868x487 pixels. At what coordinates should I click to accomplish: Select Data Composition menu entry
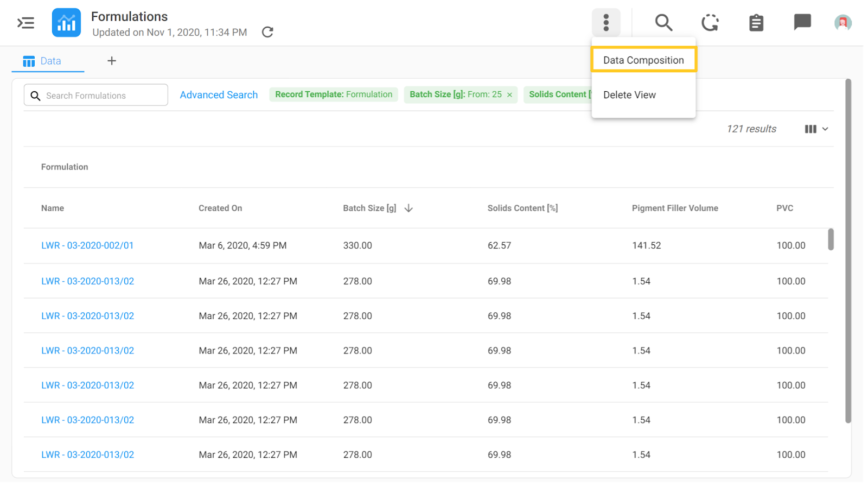(643, 60)
